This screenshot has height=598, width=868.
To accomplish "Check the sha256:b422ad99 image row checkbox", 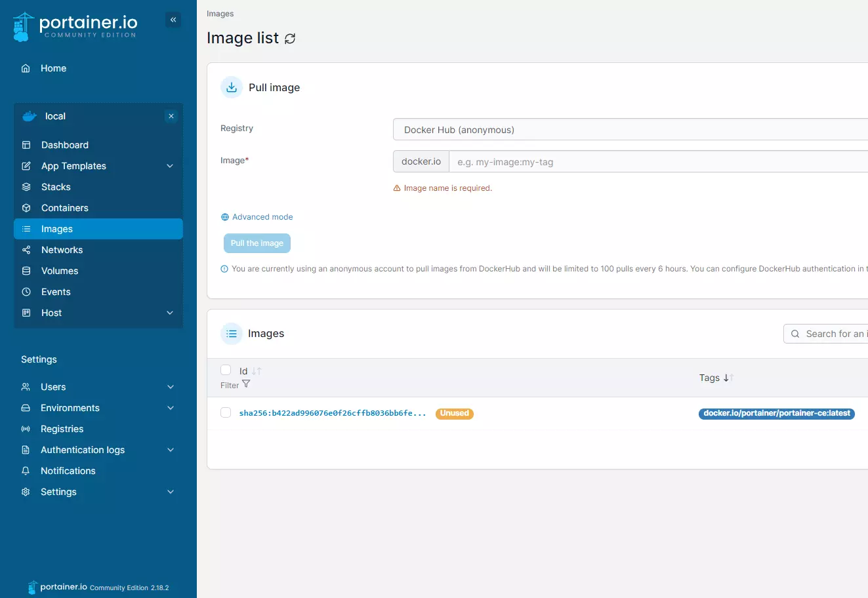I will click(226, 412).
